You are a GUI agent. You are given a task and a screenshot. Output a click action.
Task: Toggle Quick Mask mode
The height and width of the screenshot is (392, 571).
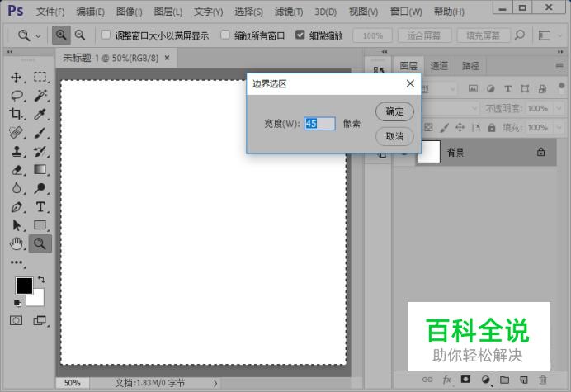[x=16, y=320]
